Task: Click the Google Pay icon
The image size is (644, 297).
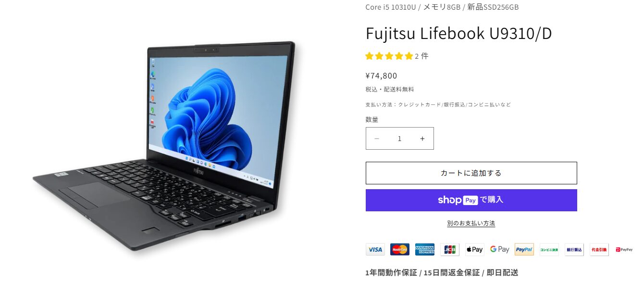Action: 499,249
